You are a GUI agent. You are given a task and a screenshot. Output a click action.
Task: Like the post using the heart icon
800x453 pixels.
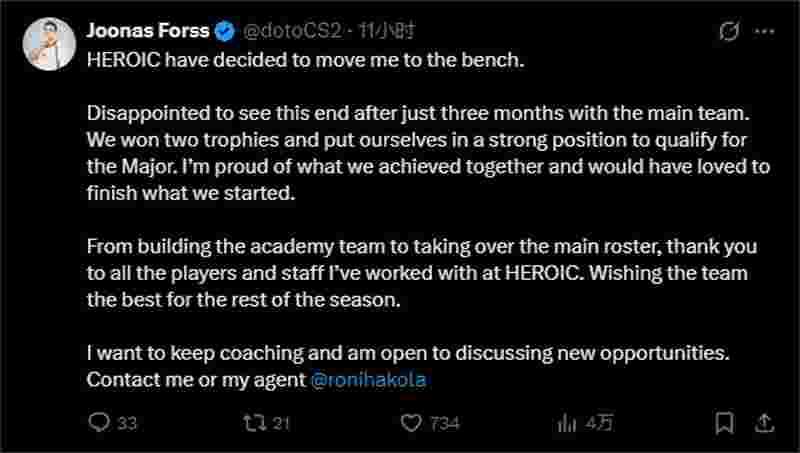click(411, 422)
